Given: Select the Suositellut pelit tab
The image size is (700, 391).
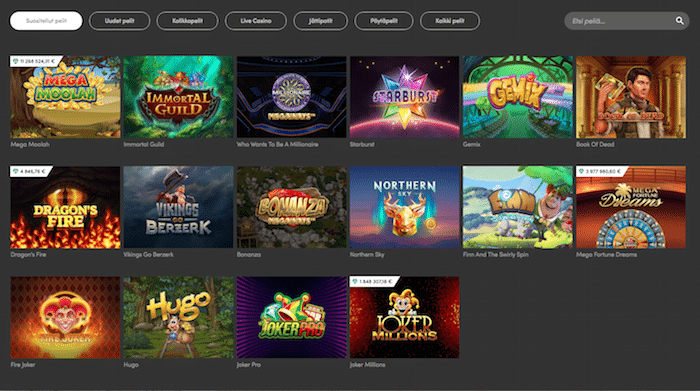Looking at the screenshot, I should click(46, 21).
